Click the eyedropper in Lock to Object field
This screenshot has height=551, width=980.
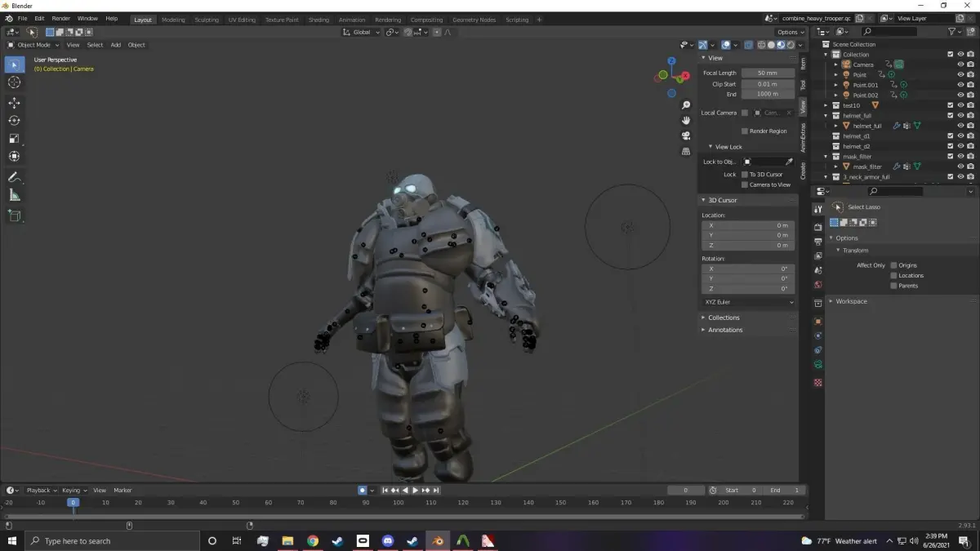789,162
